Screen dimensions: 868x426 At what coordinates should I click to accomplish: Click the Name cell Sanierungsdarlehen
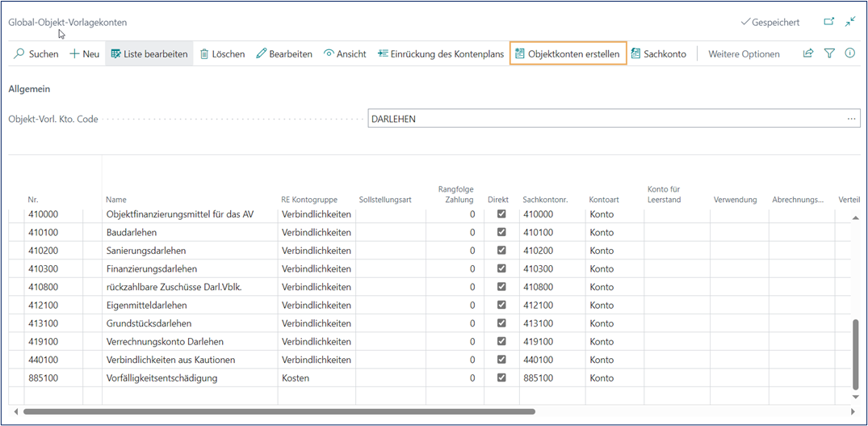(190, 251)
